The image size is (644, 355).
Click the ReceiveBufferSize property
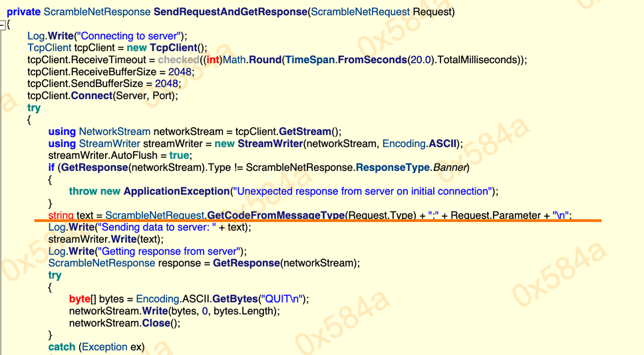coord(116,72)
